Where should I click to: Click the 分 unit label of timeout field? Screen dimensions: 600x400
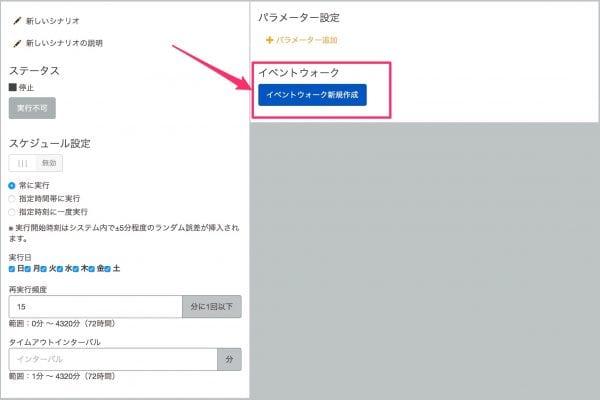pos(229,359)
